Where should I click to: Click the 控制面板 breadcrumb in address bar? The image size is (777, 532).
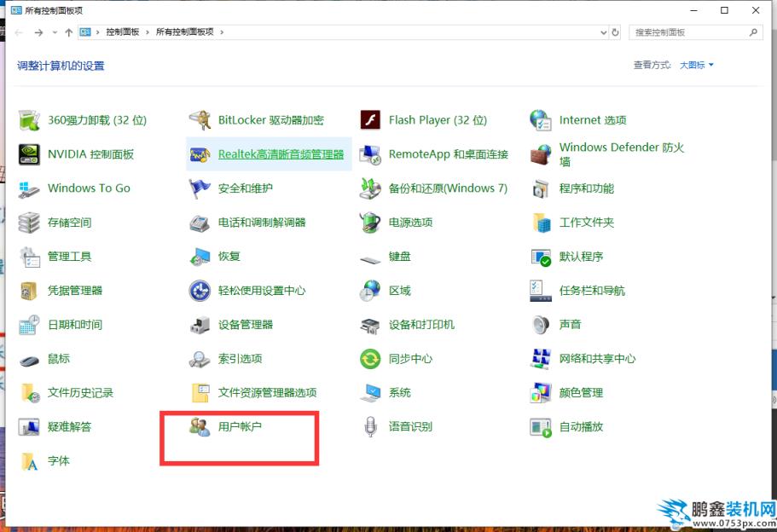point(123,32)
